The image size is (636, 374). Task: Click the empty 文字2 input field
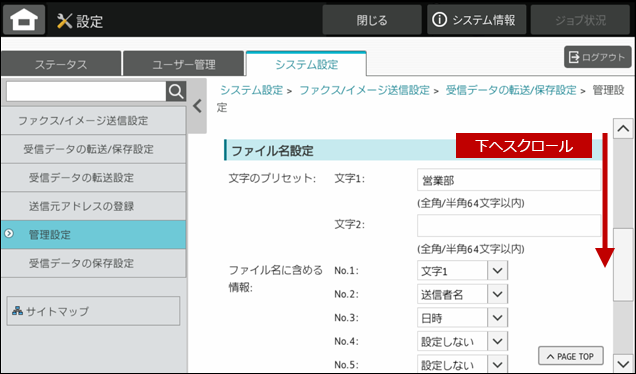(509, 226)
